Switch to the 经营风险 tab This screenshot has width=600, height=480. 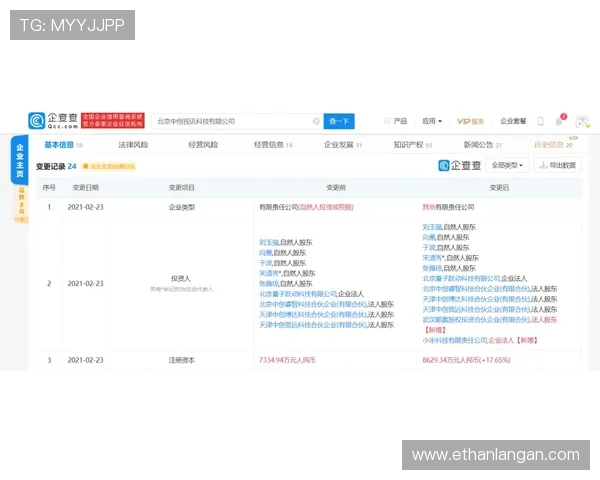coord(203,145)
